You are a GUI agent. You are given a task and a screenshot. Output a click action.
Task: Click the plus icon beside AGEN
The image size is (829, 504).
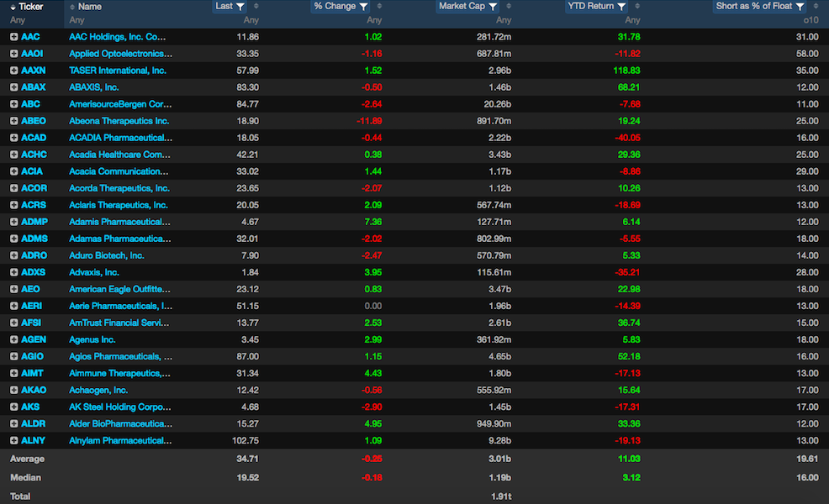[13, 339]
